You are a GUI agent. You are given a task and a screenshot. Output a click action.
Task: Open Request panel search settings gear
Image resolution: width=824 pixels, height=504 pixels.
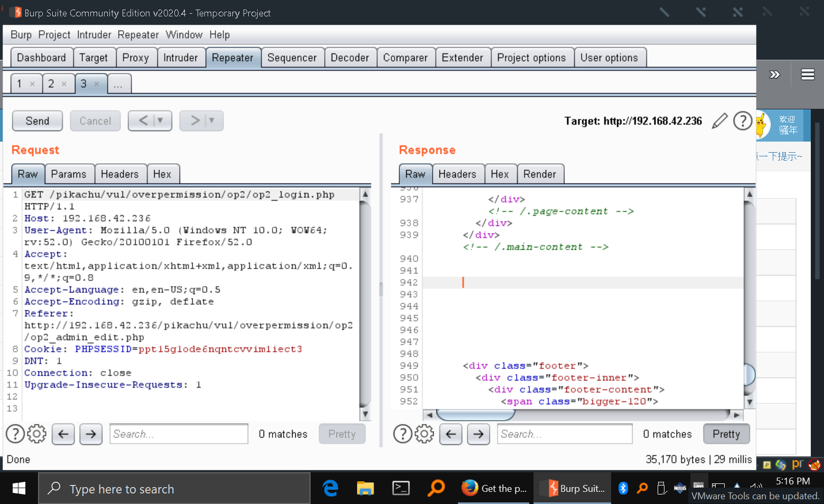tap(36, 434)
